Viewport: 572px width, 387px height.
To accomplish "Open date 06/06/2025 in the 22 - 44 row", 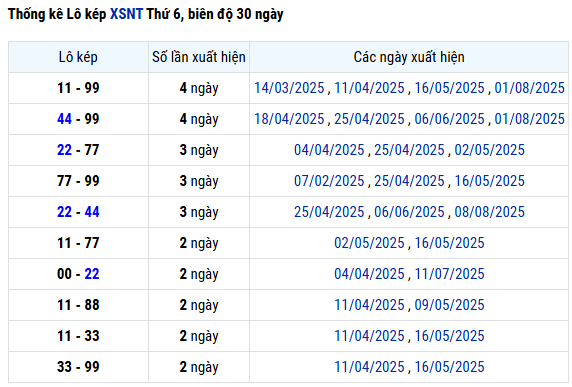I will 409,212.
